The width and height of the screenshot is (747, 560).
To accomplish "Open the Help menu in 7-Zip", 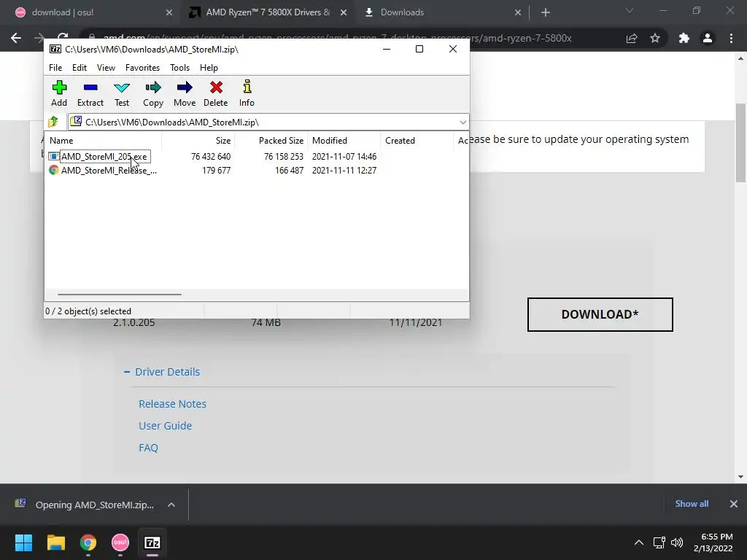I will (x=209, y=68).
